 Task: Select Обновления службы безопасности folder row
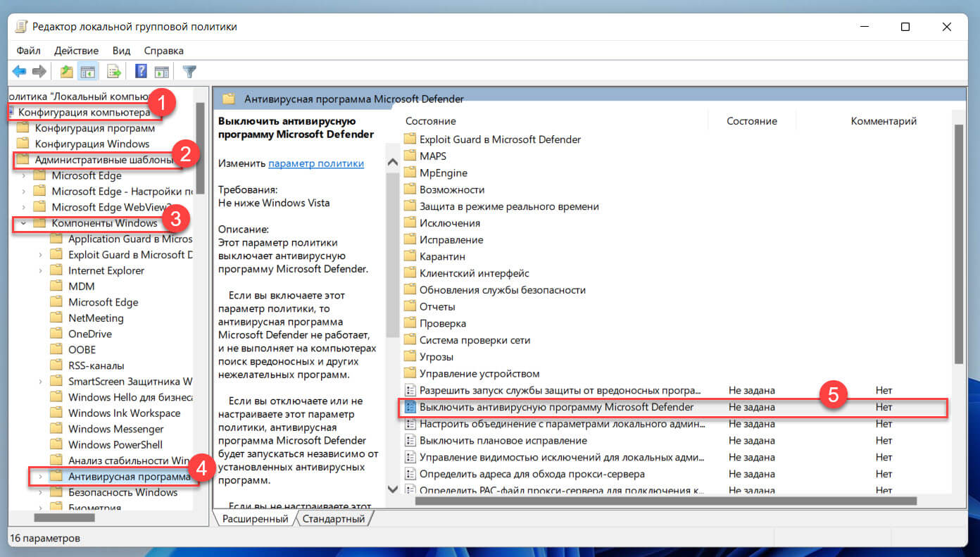(502, 290)
